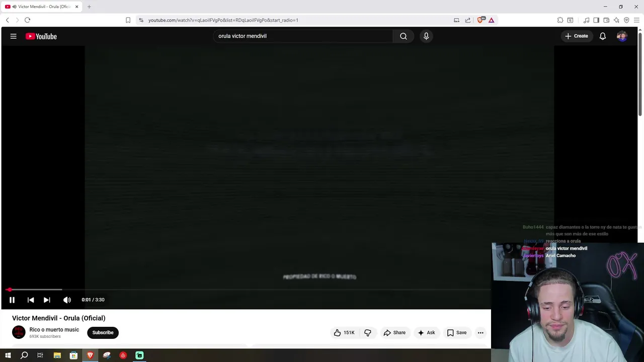Seek on the video progress bar
Screen dimensions: 644x362
[x=249, y=290]
